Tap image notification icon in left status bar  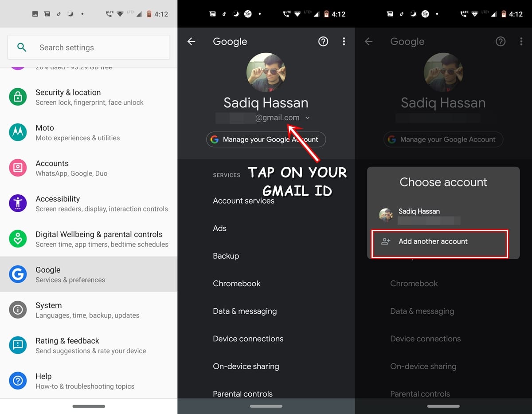pos(35,14)
